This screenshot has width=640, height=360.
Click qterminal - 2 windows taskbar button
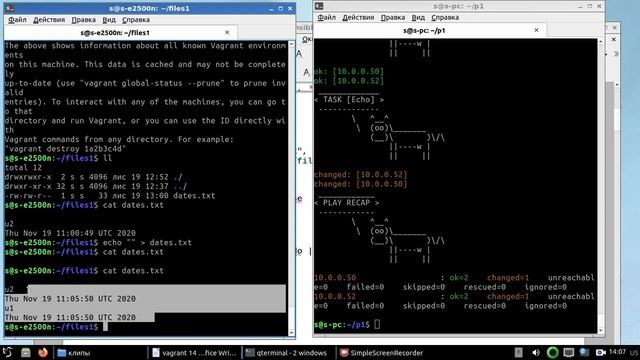[x=288, y=353]
